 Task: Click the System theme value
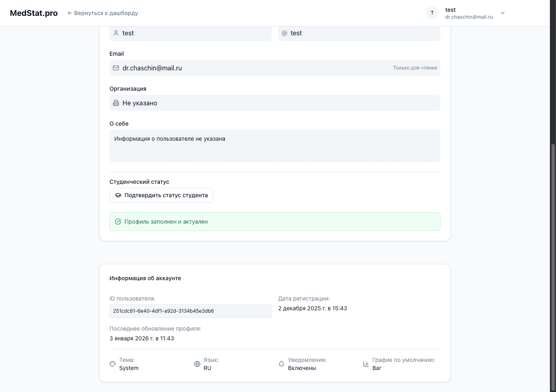pyautogui.click(x=129, y=368)
